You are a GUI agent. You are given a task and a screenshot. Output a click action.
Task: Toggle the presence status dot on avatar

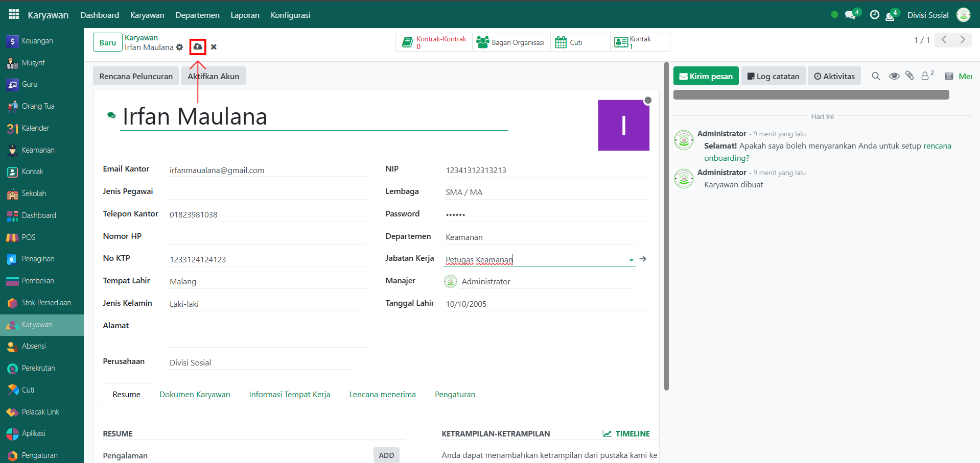click(648, 101)
